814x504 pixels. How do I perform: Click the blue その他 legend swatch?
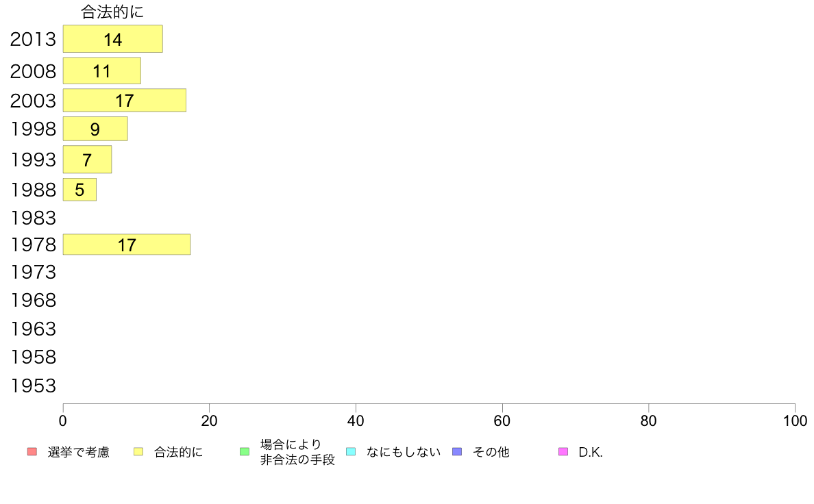coord(457,451)
